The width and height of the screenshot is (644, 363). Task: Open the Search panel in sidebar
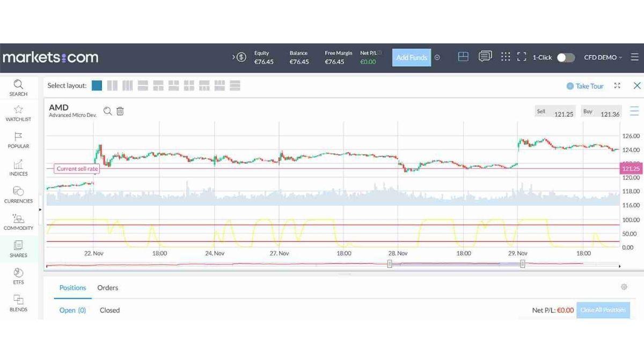tap(18, 88)
